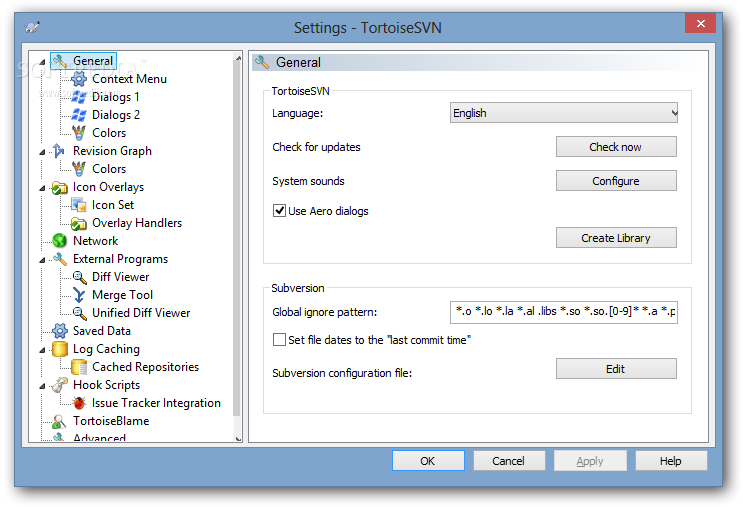Click the Network globe icon
The width and height of the screenshot is (743, 507).
[x=60, y=241]
